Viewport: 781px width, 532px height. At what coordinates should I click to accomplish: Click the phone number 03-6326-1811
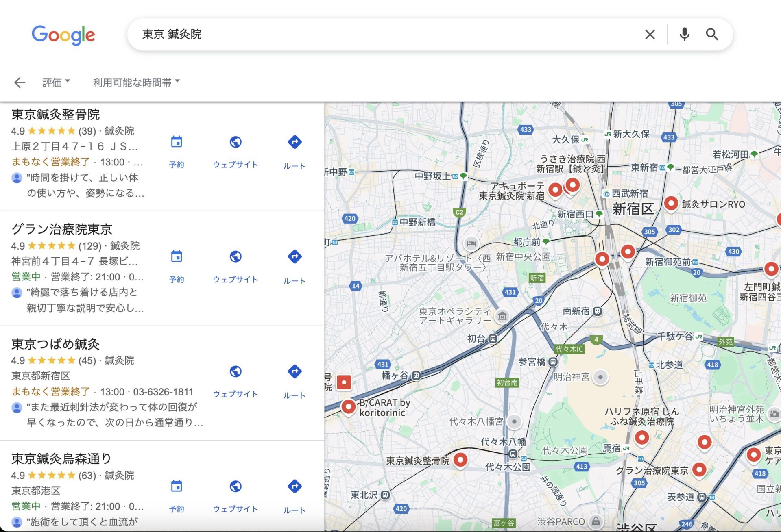point(163,392)
